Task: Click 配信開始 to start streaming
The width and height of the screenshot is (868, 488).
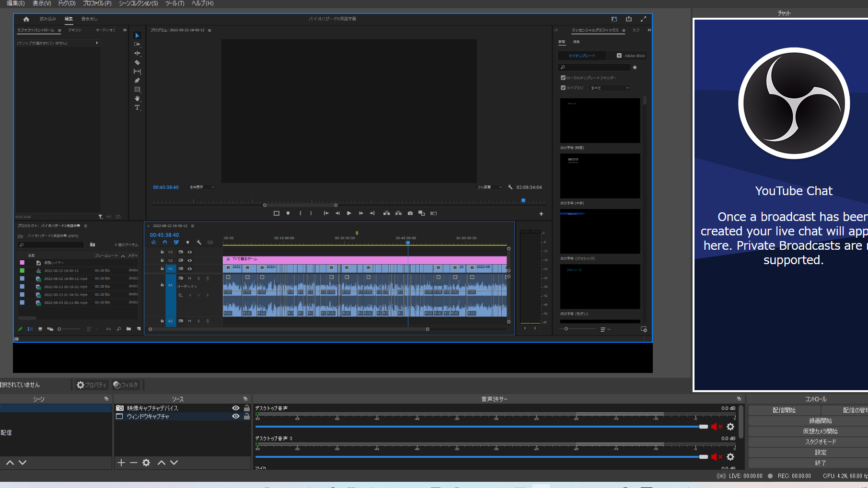Action: click(784, 410)
